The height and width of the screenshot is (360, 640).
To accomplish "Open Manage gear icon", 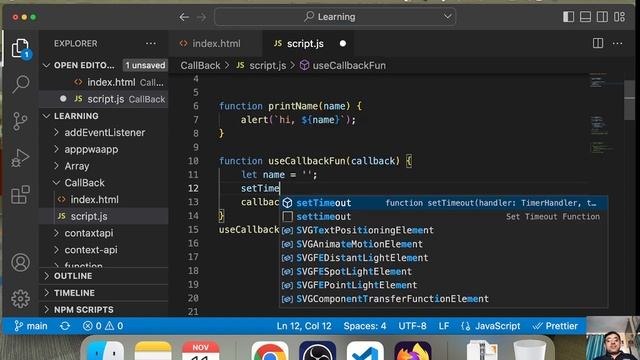I will point(20,299).
